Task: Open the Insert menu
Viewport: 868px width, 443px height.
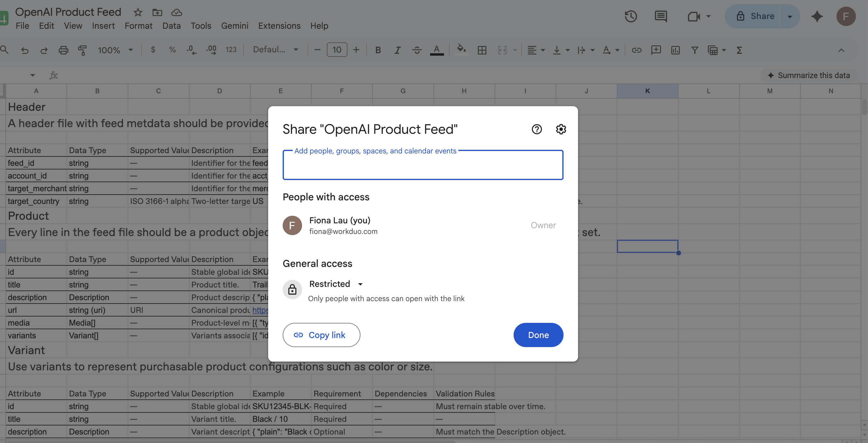Action: coord(103,26)
